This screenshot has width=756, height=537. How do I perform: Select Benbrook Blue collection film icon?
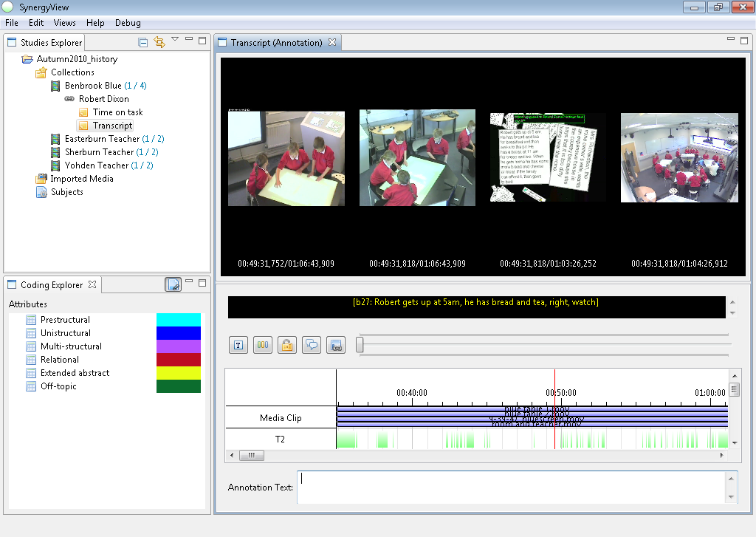tap(55, 86)
